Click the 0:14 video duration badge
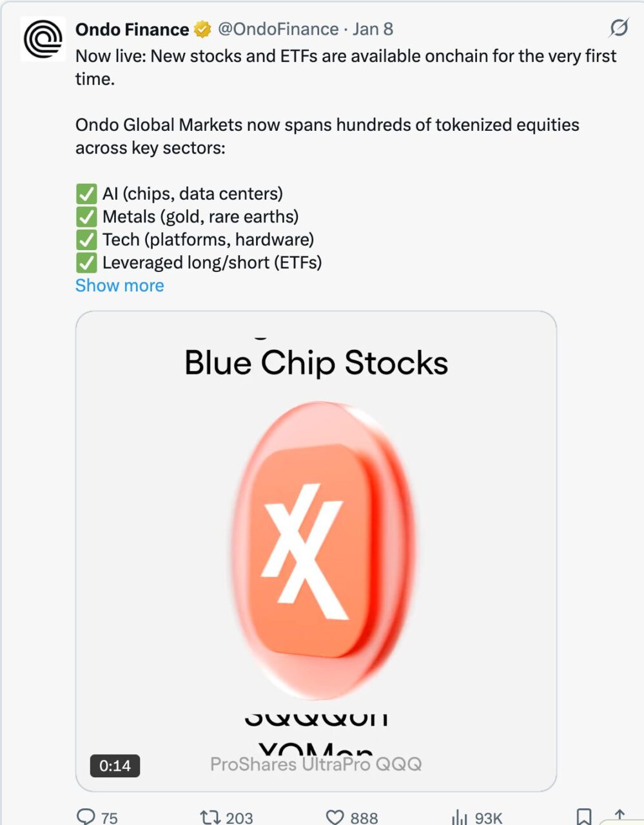This screenshot has width=644, height=825. click(x=115, y=766)
